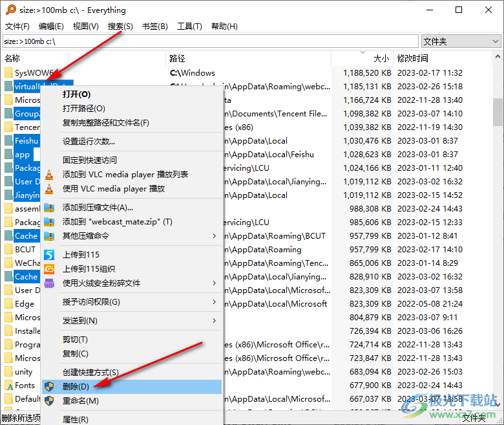
Task: Click the date 2022-05-08 21:24
Action: [430, 303]
